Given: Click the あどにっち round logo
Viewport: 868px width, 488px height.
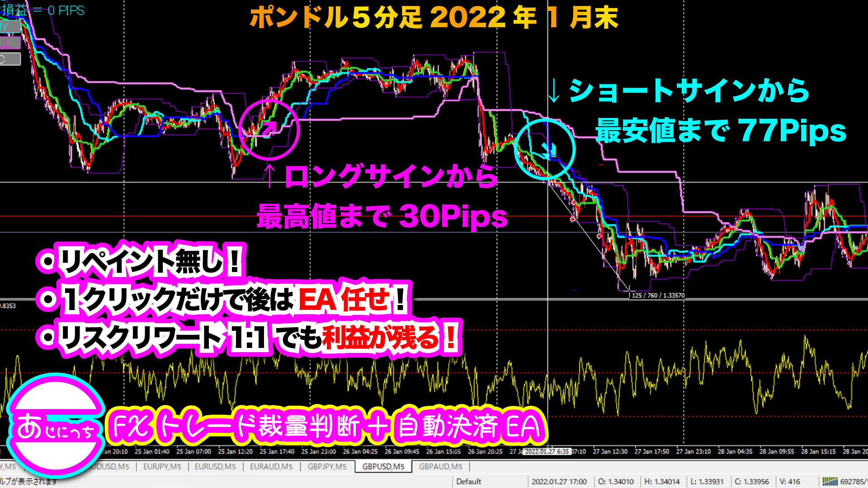Looking at the screenshot, I should [55, 426].
